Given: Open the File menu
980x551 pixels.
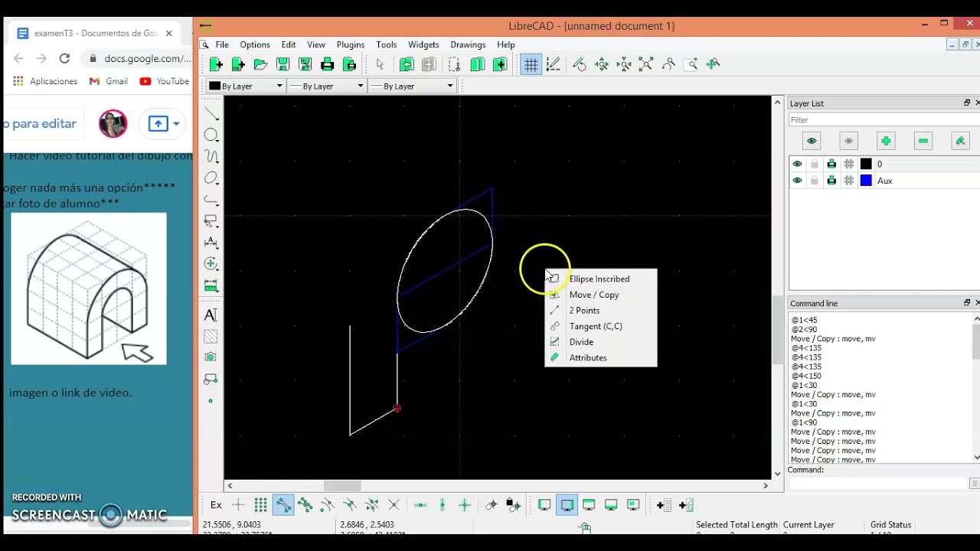Looking at the screenshot, I should (222, 45).
